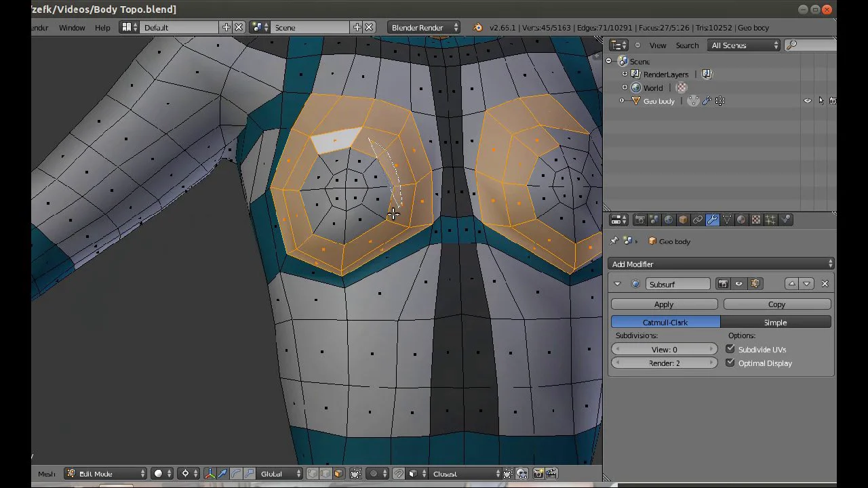
Task: Collapse the Subsurf modifier panel
Action: click(x=617, y=284)
